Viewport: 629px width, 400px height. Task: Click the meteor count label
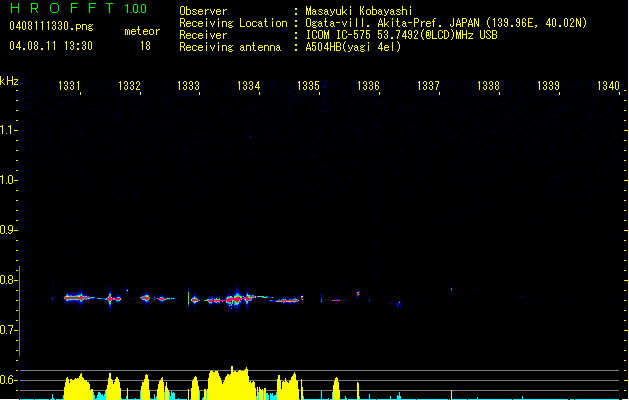tap(142, 31)
